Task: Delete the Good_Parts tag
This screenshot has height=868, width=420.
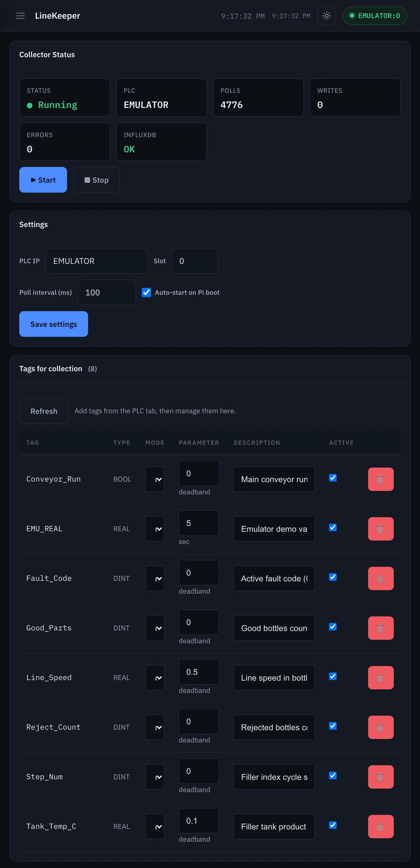Action: 381,628
